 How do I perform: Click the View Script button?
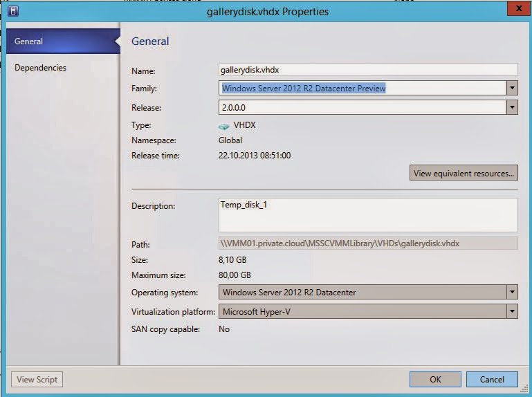[37, 379]
